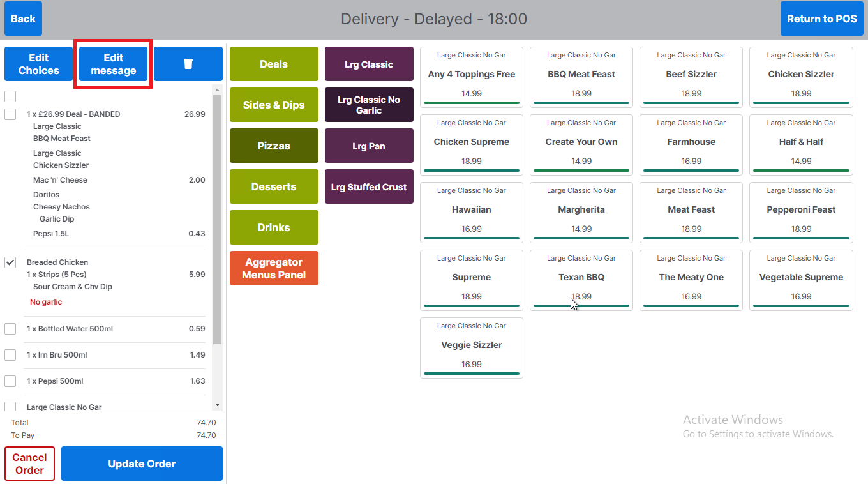Image resolution: width=868 pixels, height=484 pixels.
Task: Check the Bottled Water 500ml item
Action: [10, 329]
